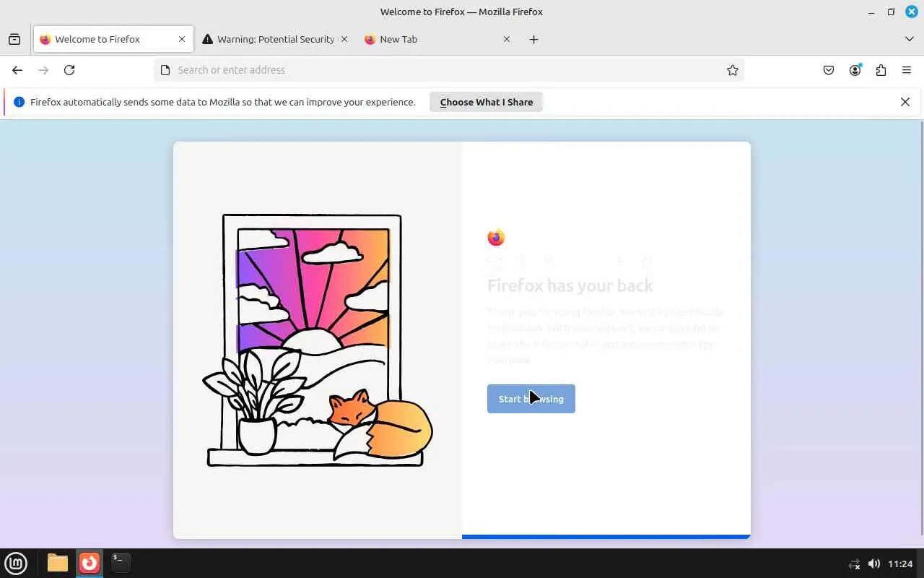Click the info icon in the notification bar

(19, 102)
